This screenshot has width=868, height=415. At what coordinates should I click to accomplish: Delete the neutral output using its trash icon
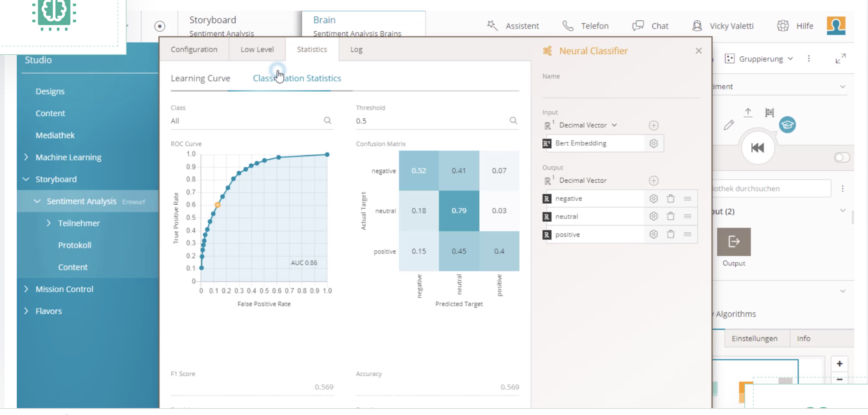tap(670, 216)
